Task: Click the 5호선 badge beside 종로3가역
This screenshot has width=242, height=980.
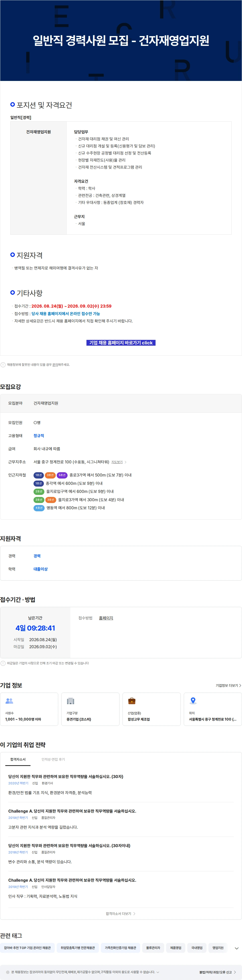Action: click(x=62, y=475)
